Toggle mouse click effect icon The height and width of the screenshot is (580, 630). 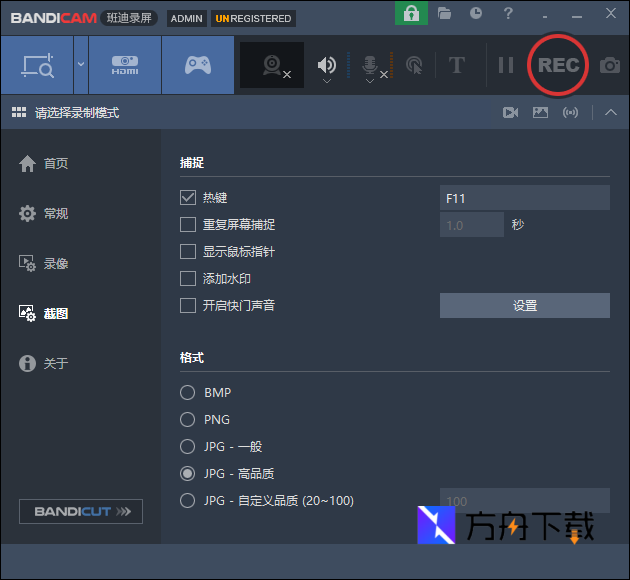click(x=414, y=65)
